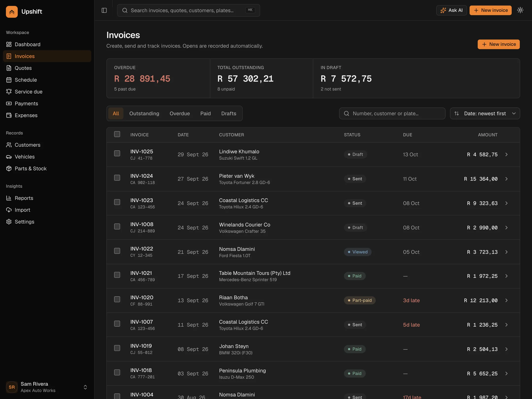The height and width of the screenshot is (399, 532).
Task: Check the box for INV-1008
Action: coord(117,226)
